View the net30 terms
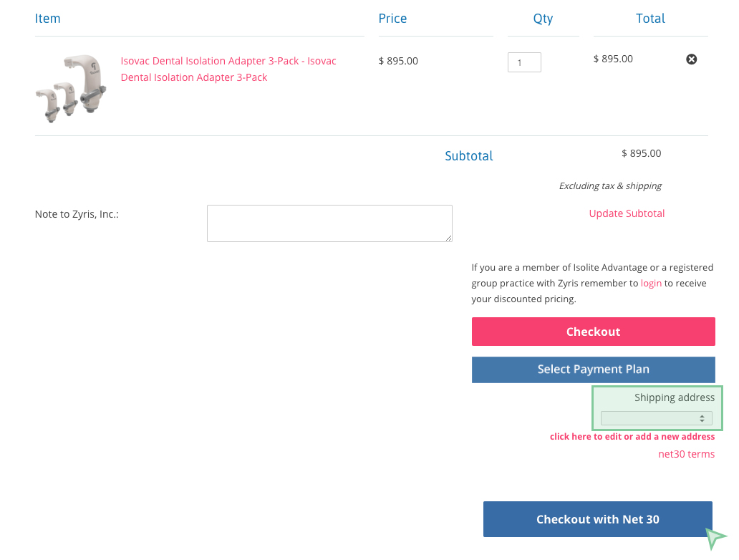 [686, 453]
